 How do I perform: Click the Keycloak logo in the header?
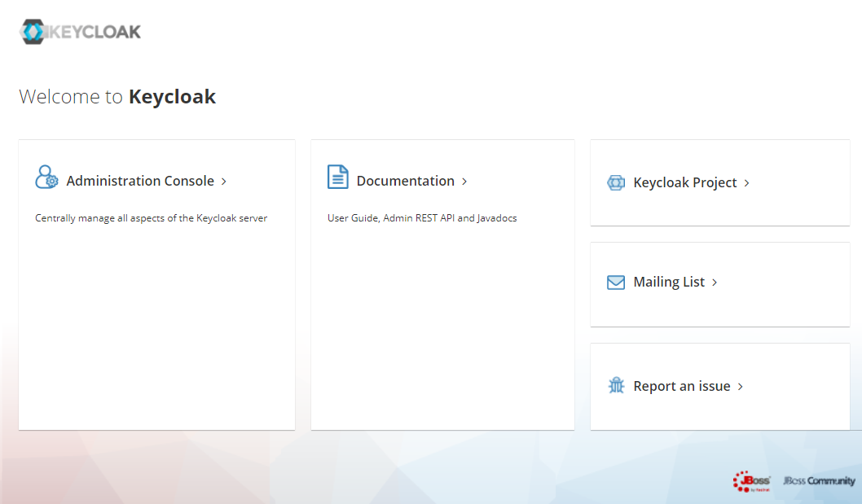click(x=79, y=32)
